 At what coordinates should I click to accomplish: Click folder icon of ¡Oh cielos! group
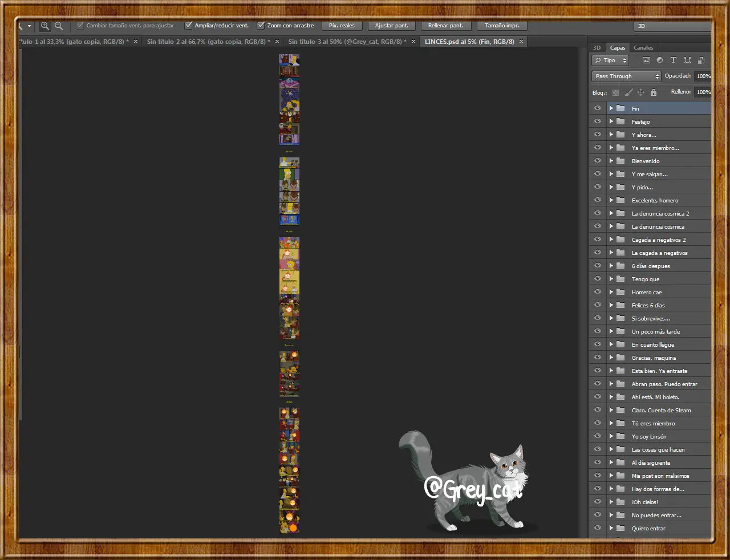point(620,502)
